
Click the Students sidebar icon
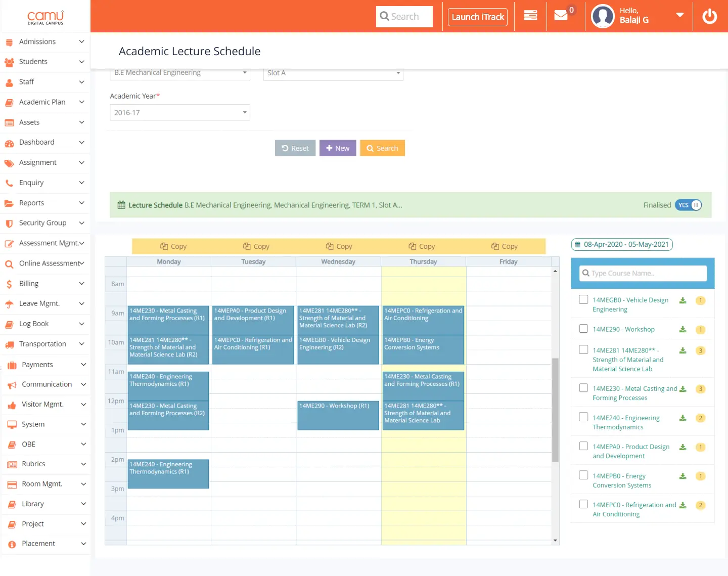(9, 62)
